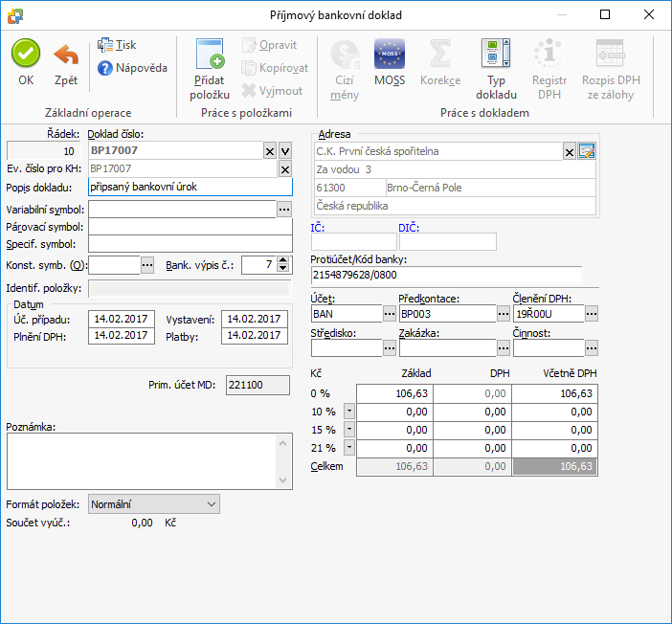This screenshot has width=672, height=624.
Task: Open the Formát položek Normální dropdown
Action: coord(154,504)
